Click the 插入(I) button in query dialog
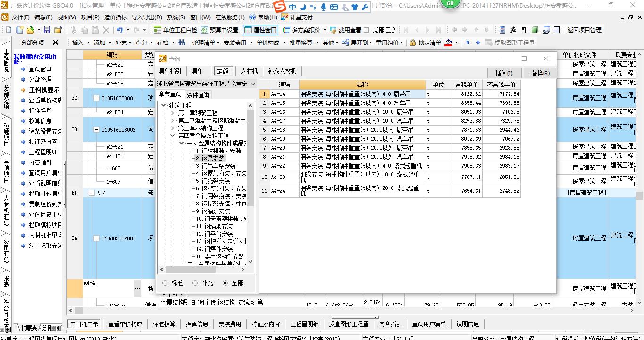The height and width of the screenshot is (340, 644). coord(505,73)
